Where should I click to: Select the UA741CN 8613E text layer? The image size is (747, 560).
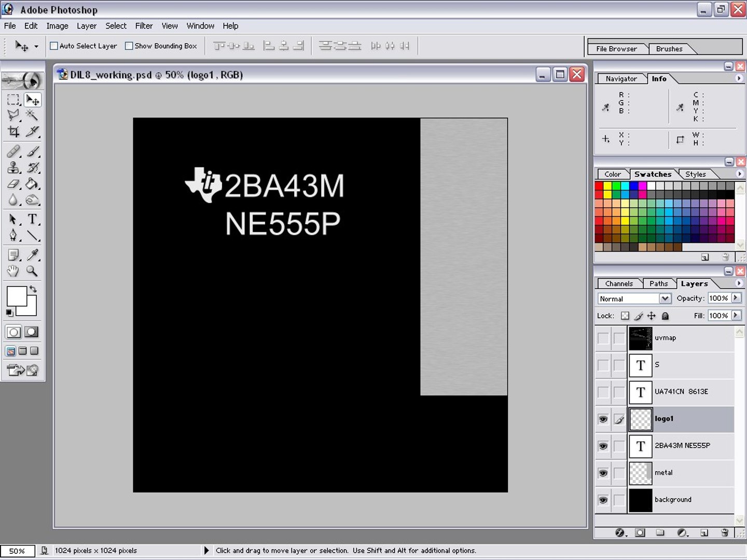pos(681,392)
